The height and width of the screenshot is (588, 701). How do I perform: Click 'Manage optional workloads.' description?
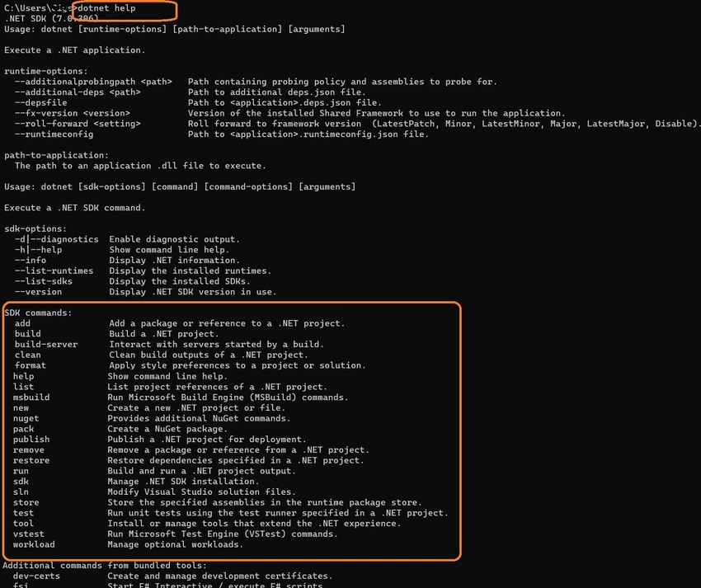point(175,544)
